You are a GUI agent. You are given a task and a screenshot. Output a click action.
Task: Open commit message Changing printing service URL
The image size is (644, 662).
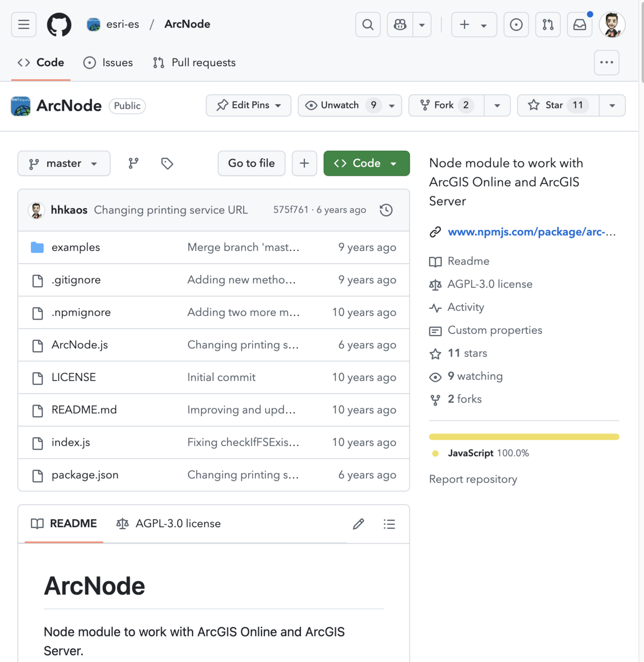point(171,210)
